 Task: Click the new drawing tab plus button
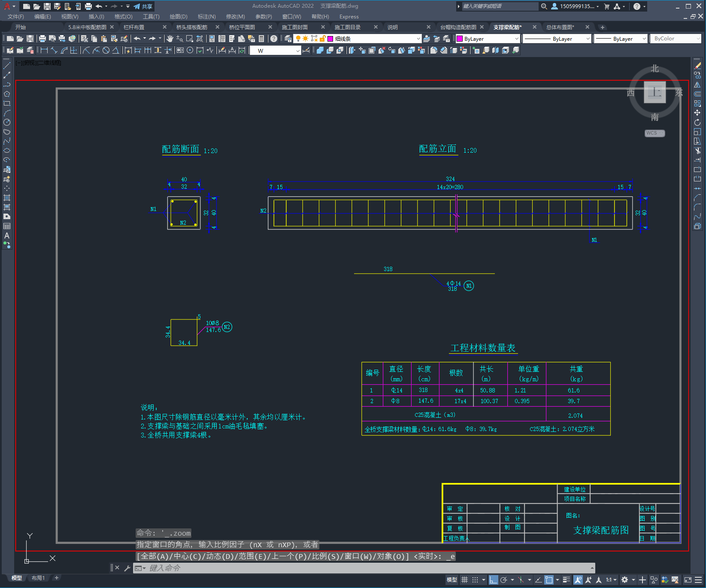pos(603,27)
